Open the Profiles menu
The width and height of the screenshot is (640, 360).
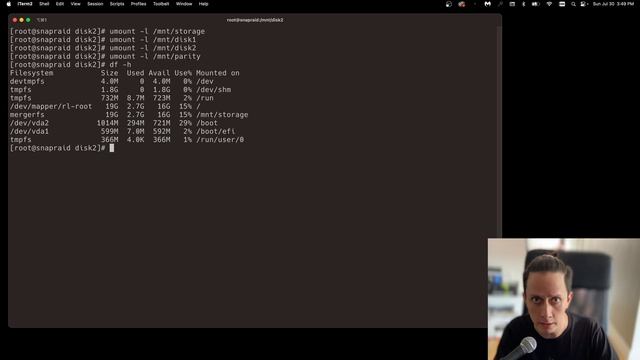point(138,4)
